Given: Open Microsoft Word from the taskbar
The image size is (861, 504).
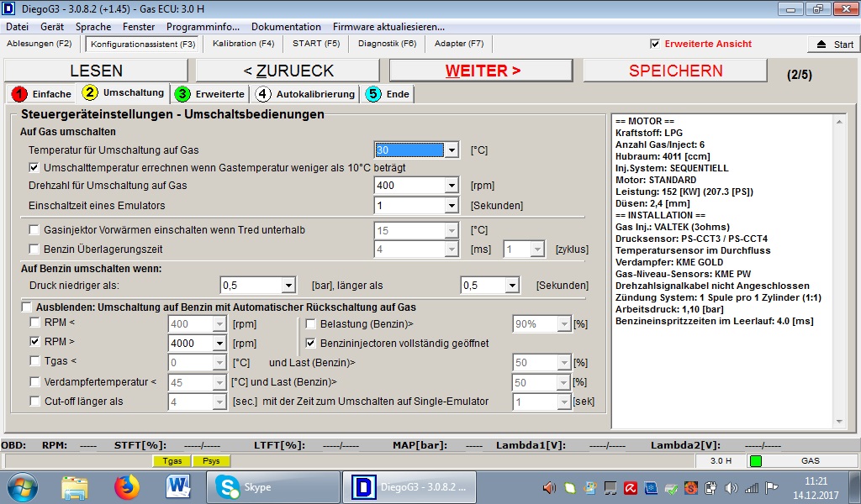Looking at the screenshot, I should pos(179,486).
